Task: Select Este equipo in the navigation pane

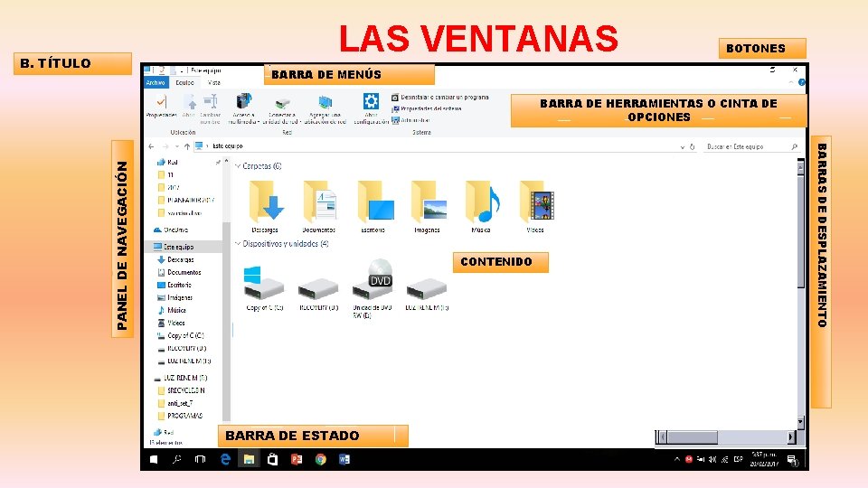Action: [x=174, y=247]
